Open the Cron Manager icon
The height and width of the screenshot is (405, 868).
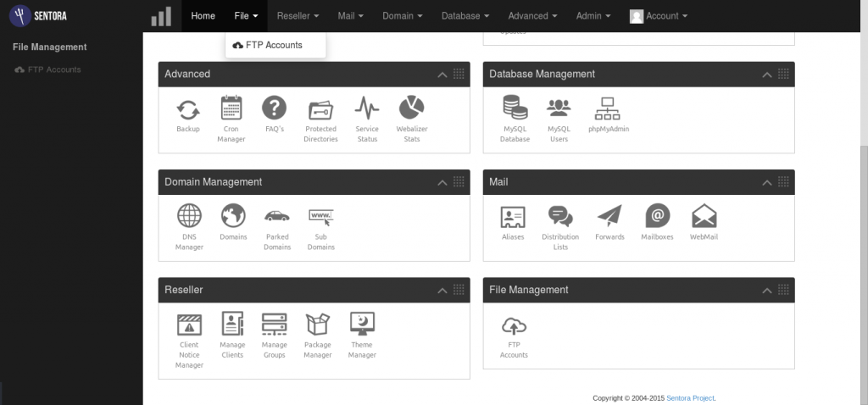231,109
